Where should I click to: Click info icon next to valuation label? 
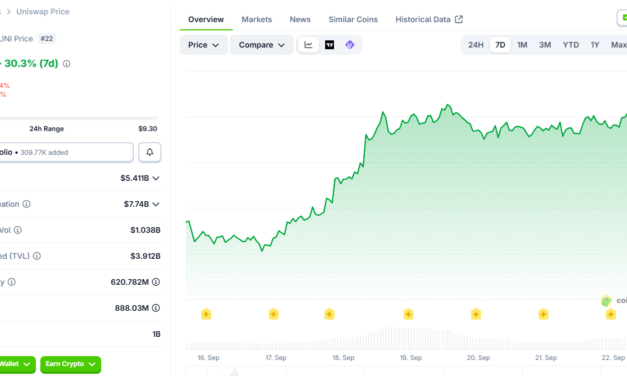(26, 204)
